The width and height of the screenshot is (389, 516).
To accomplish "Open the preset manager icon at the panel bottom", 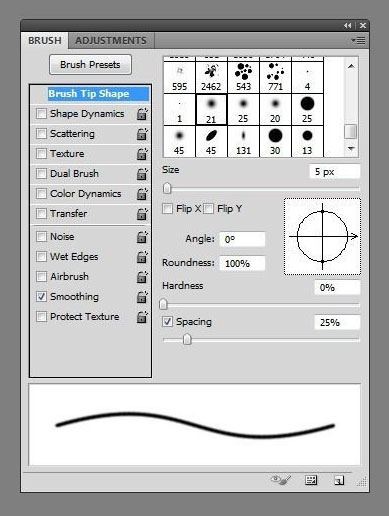I will coord(311,480).
